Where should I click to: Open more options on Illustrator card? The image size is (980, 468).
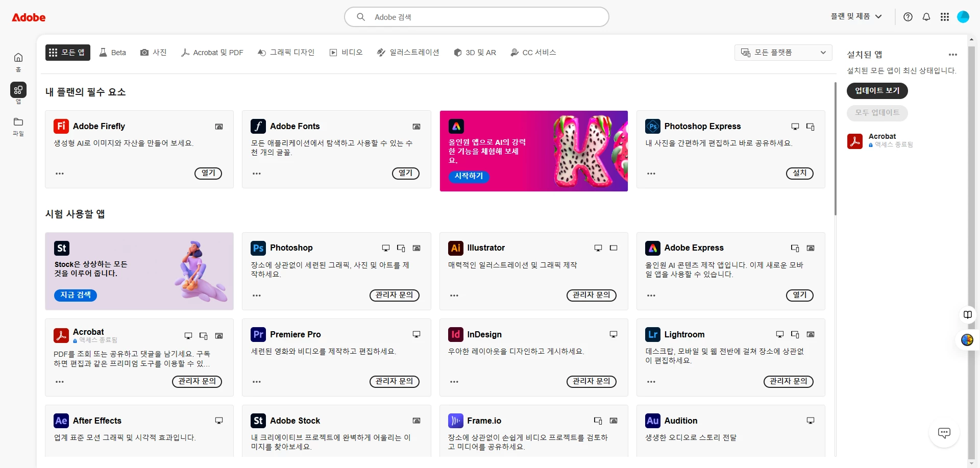point(454,295)
